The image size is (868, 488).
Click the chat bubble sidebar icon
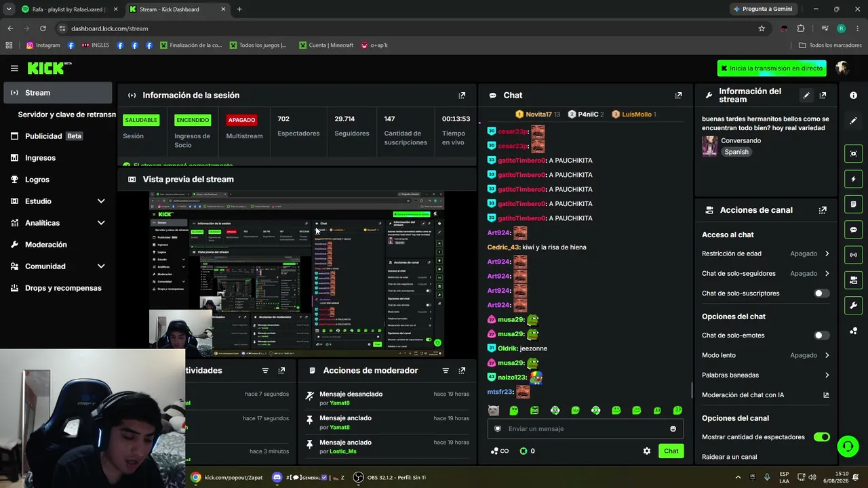[x=853, y=230]
